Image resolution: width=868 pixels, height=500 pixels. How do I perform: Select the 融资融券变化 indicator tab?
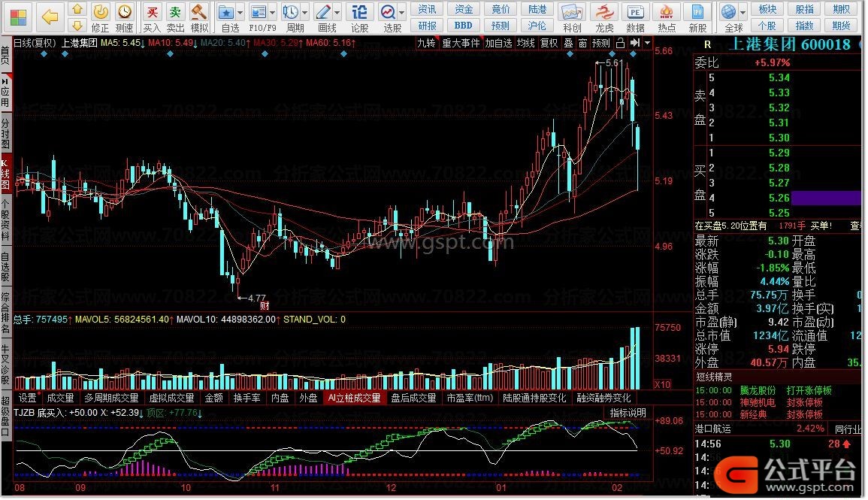click(603, 398)
